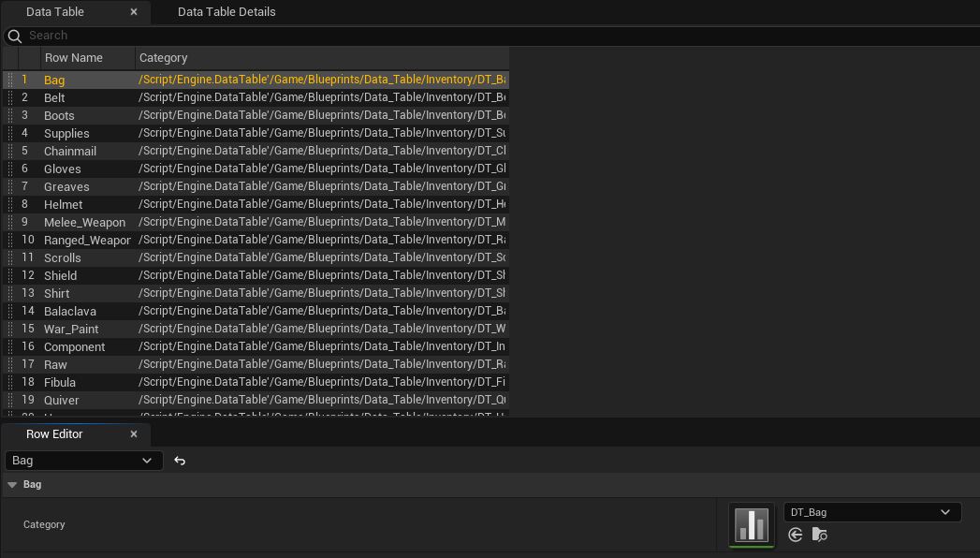
Task: Click the drag handle of the Quiver row
Action: [10, 400]
